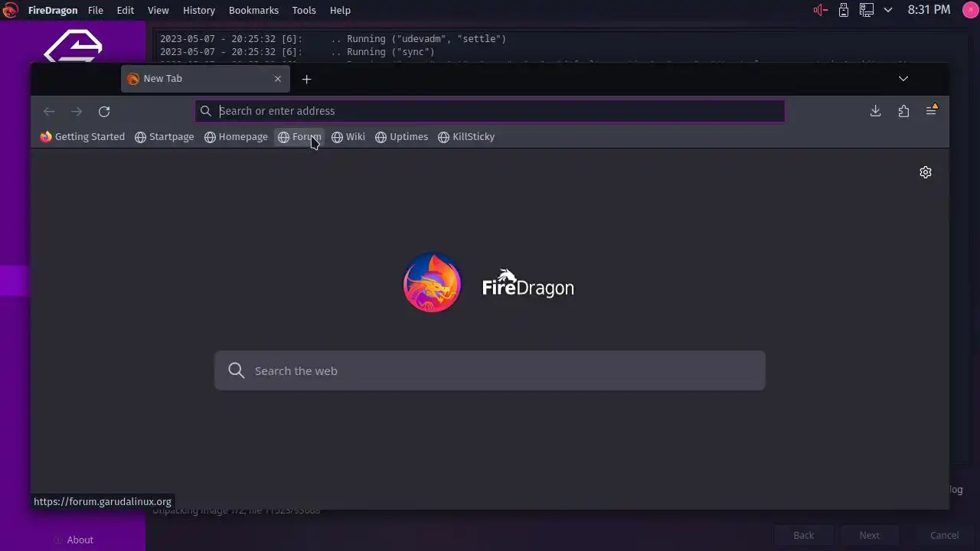Click the Search the web box
Screen dimensions: 980x551
click(x=490, y=370)
